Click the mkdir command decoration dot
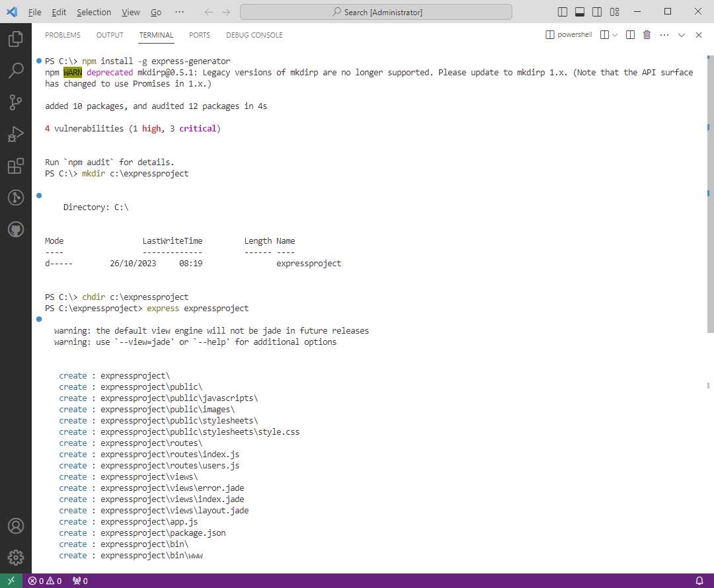 39,196
